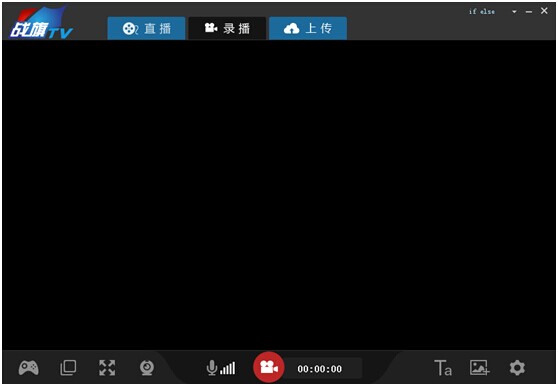Open the if else username menu
Viewport: 558px width, 386px height.
[x=481, y=11]
